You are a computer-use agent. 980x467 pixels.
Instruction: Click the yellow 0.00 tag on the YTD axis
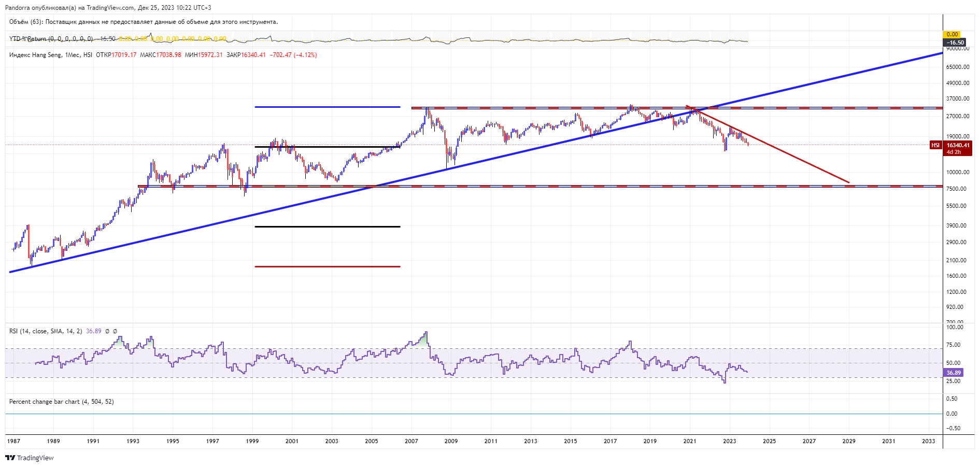pos(952,34)
